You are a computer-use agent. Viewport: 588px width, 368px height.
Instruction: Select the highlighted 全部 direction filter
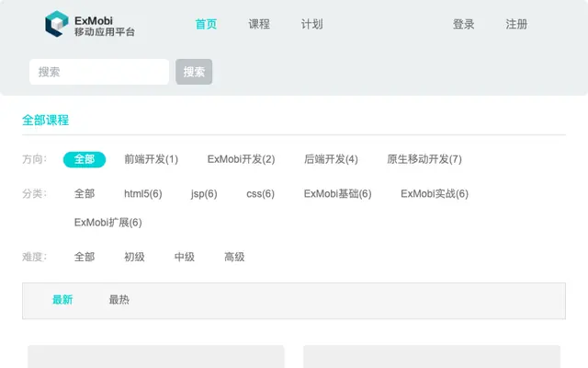(85, 159)
